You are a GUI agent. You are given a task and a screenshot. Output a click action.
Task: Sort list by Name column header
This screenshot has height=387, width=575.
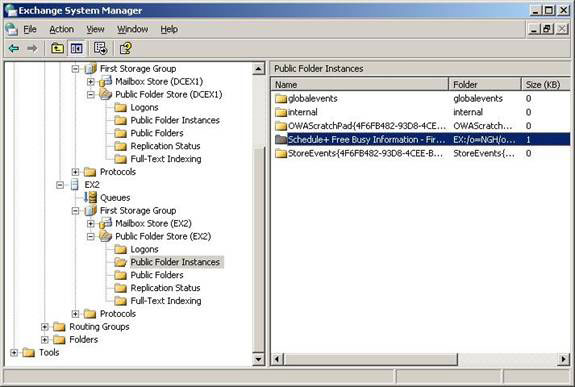(x=360, y=84)
